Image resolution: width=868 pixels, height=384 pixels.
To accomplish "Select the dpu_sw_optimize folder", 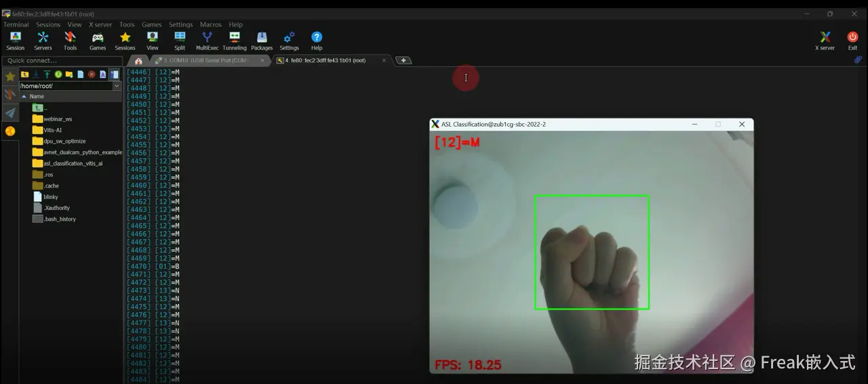I will coord(59,142).
